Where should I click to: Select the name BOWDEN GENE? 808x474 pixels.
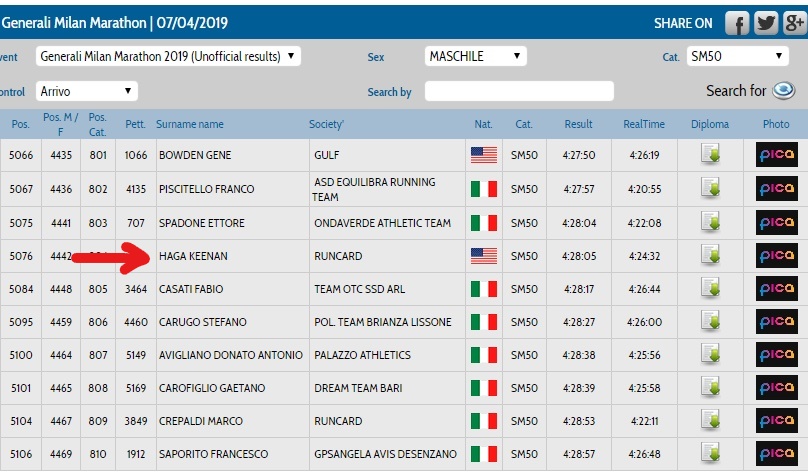(195, 155)
